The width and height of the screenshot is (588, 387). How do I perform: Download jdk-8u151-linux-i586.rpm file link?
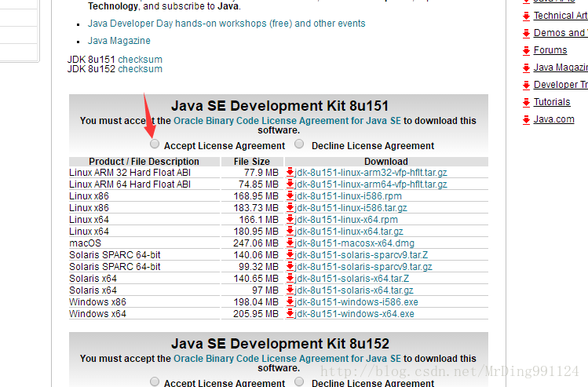(x=348, y=195)
